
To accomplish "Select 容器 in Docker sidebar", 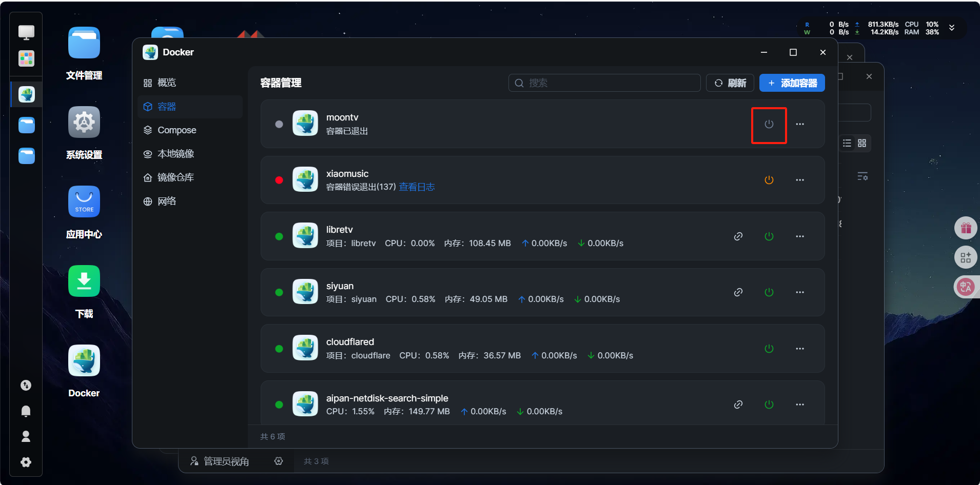I will pos(190,107).
